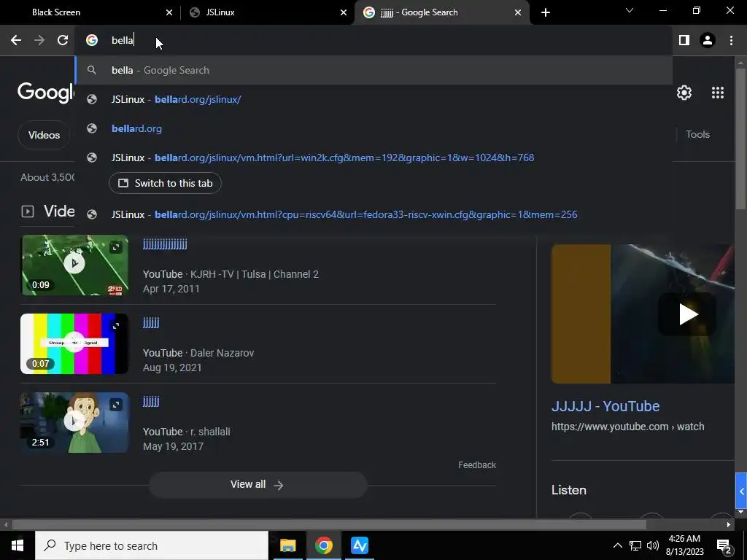This screenshot has width=747, height=560.
Task: Open Google quick settings gear icon
Action: (684, 93)
